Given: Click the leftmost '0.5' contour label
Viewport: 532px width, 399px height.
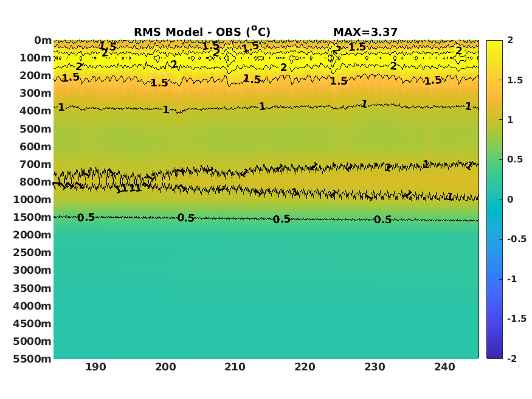Looking at the screenshot, I should click(x=86, y=218).
